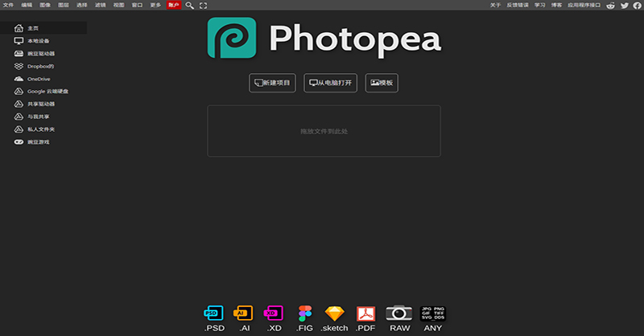Open the Facebook icon link
Image resolution: width=644 pixels, height=336 pixels.
637,6
